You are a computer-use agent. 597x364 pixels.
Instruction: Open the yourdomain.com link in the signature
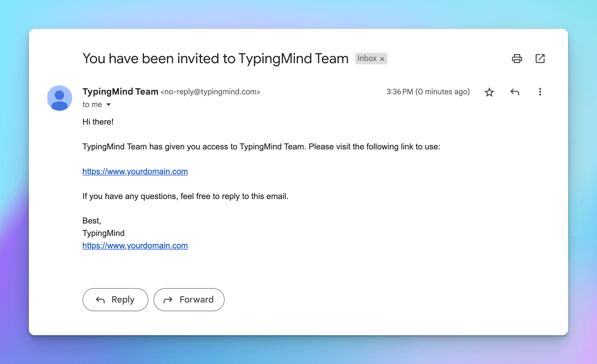(x=135, y=245)
